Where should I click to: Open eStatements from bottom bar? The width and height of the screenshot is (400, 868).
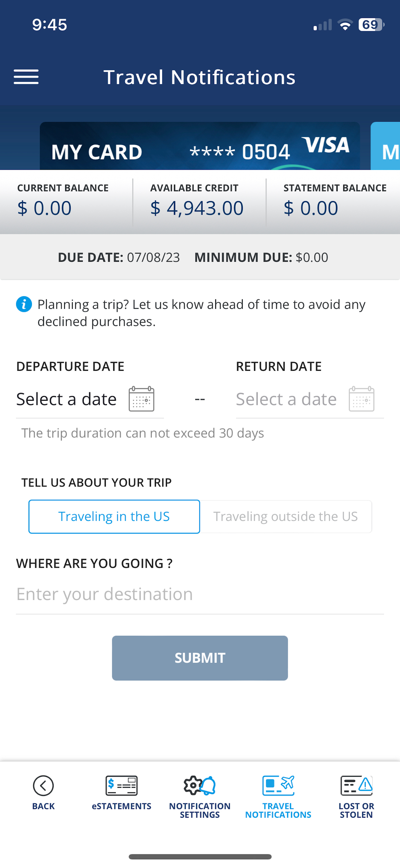point(121,786)
